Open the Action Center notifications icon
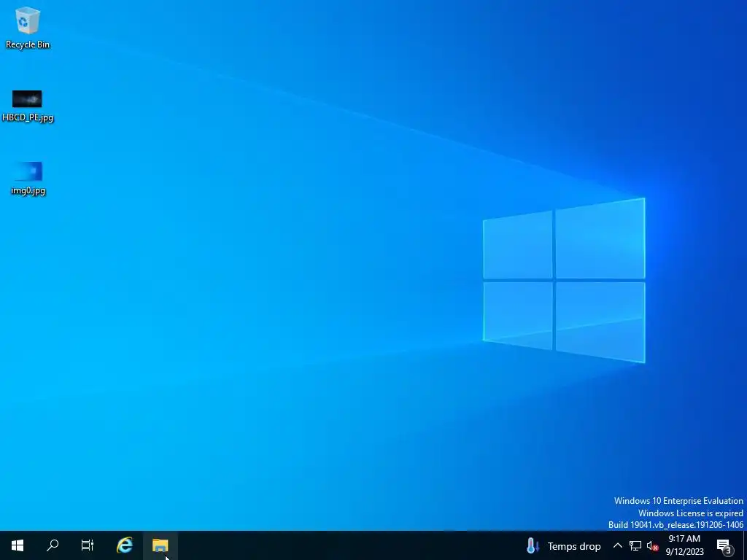Viewport: 747px width, 560px height. 724,545
